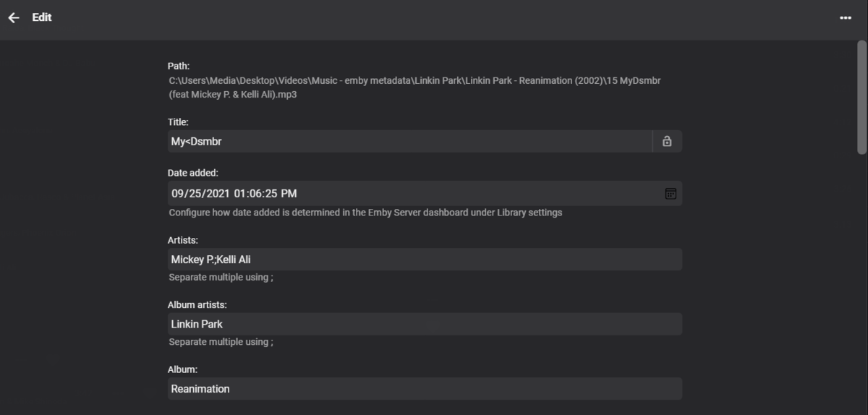This screenshot has width=868, height=415.
Task: Click the "Date added:" label
Action: 193,174
